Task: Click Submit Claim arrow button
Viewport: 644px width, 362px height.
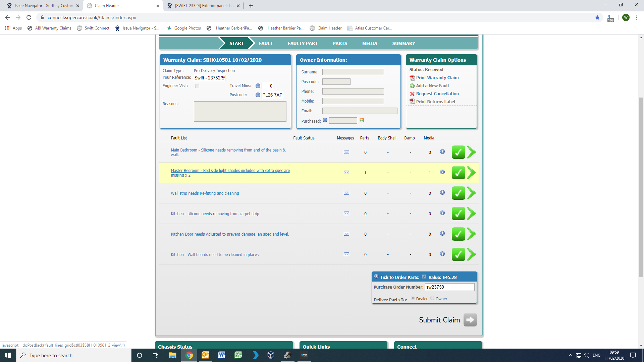Action: [470, 320]
